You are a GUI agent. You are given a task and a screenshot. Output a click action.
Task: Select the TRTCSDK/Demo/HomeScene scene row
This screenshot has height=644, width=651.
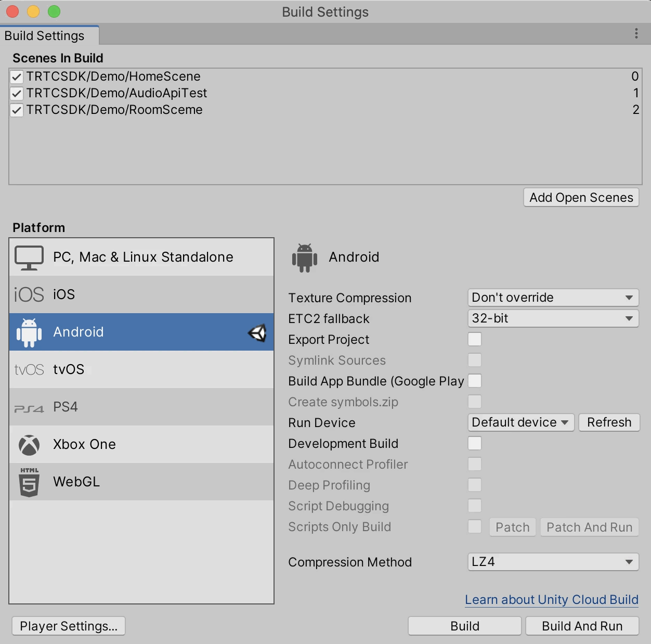tap(325, 76)
